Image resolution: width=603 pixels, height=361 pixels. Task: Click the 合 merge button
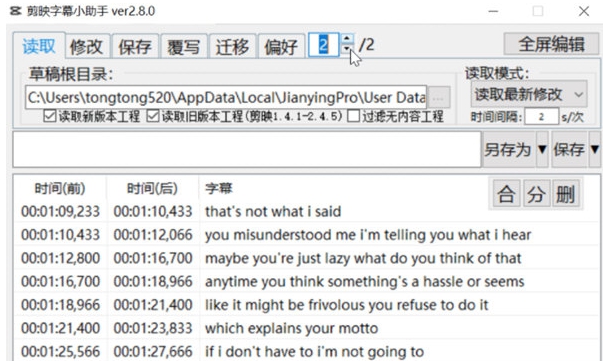[506, 194]
